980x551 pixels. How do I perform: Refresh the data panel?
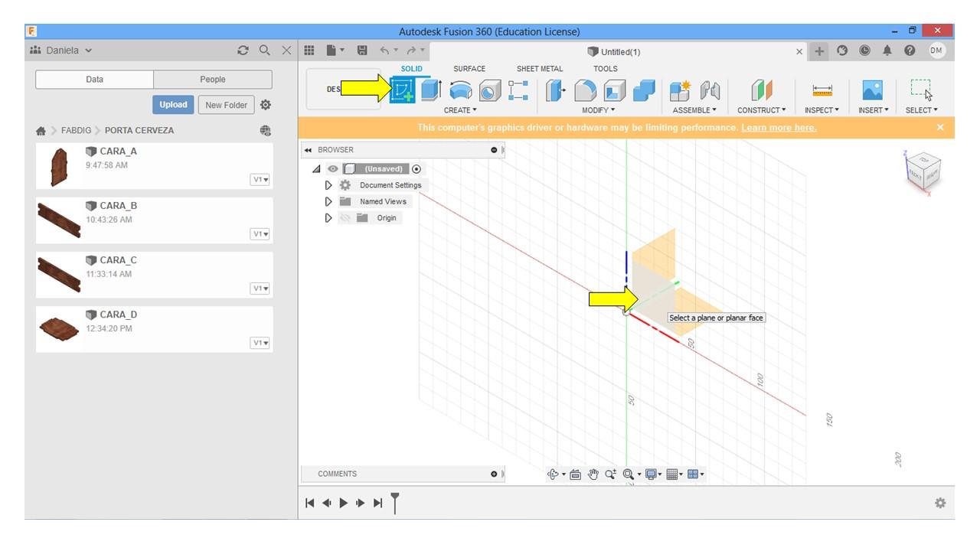[243, 51]
